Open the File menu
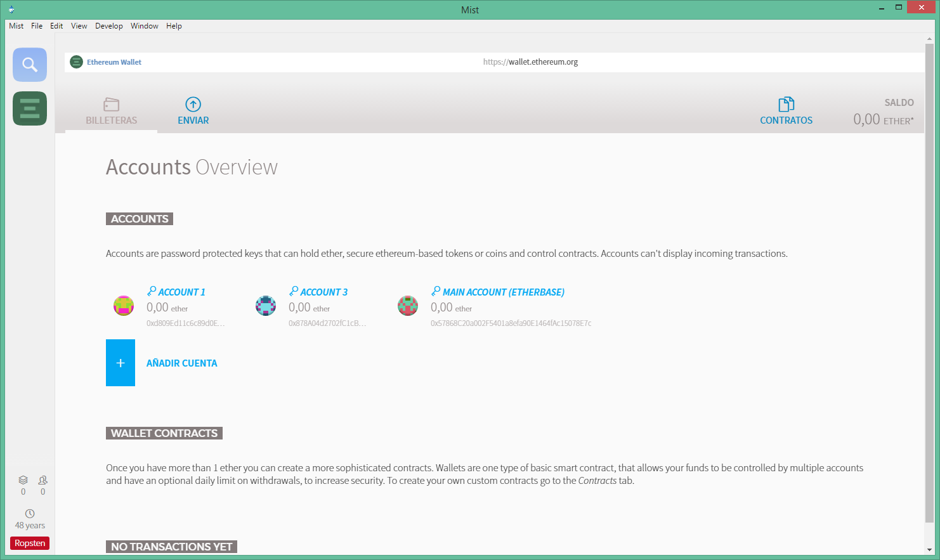The image size is (940, 560). tap(37, 26)
